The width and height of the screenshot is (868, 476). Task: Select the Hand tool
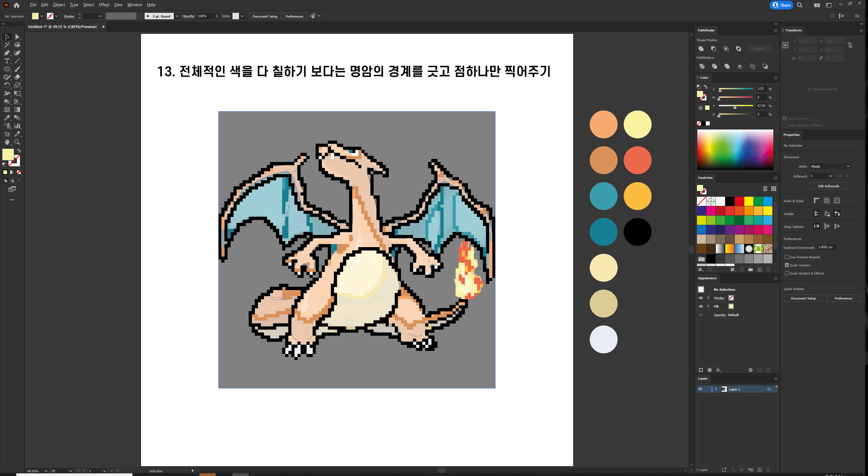[x=7, y=142]
